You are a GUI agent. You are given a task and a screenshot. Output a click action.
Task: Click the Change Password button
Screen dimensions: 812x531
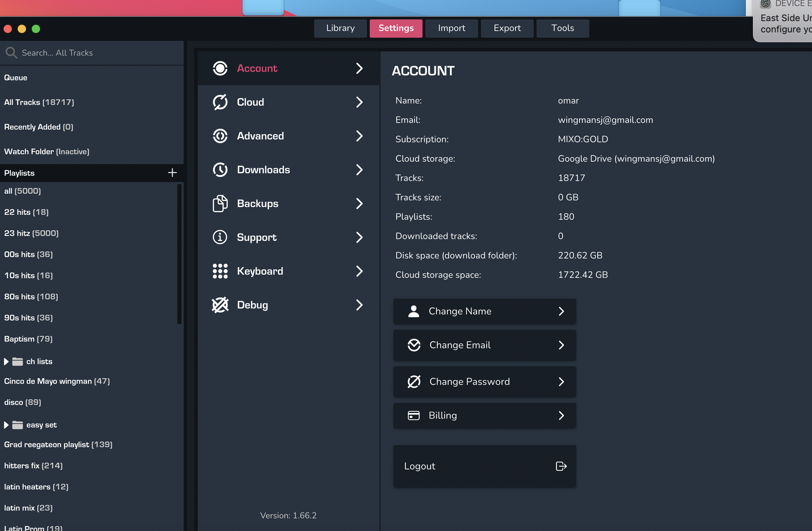pyautogui.click(x=484, y=382)
